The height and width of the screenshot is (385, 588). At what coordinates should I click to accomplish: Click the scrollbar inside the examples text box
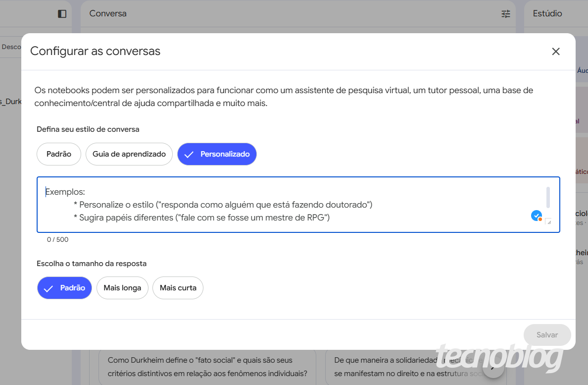(547, 198)
